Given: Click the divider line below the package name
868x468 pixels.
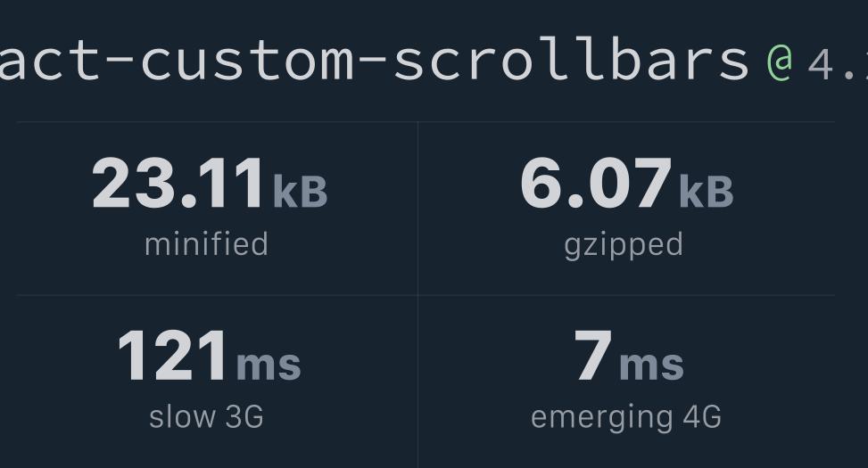Looking at the screenshot, I should (x=426, y=122).
